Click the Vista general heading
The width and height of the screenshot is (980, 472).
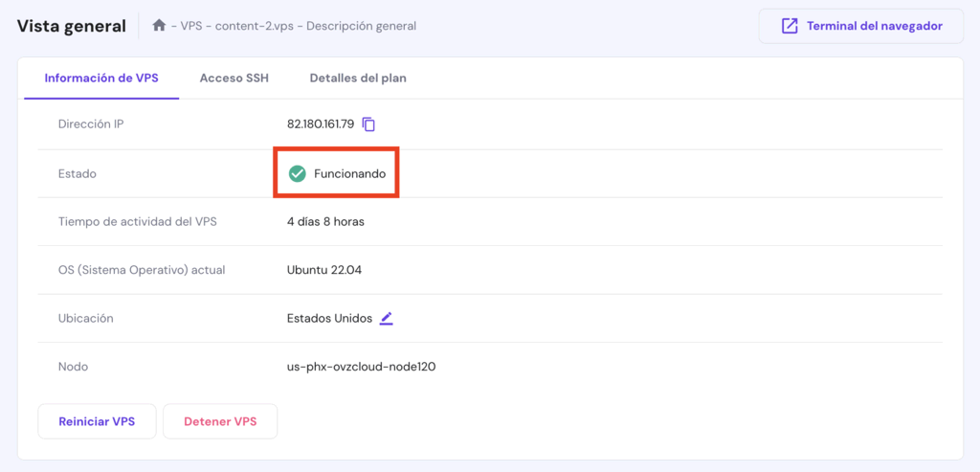72,26
